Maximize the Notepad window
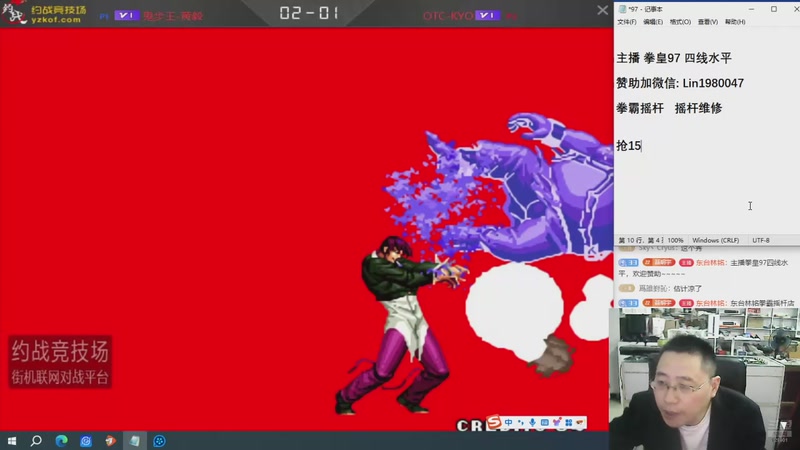The height and width of the screenshot is (450, 800). (x=774, y=9)
